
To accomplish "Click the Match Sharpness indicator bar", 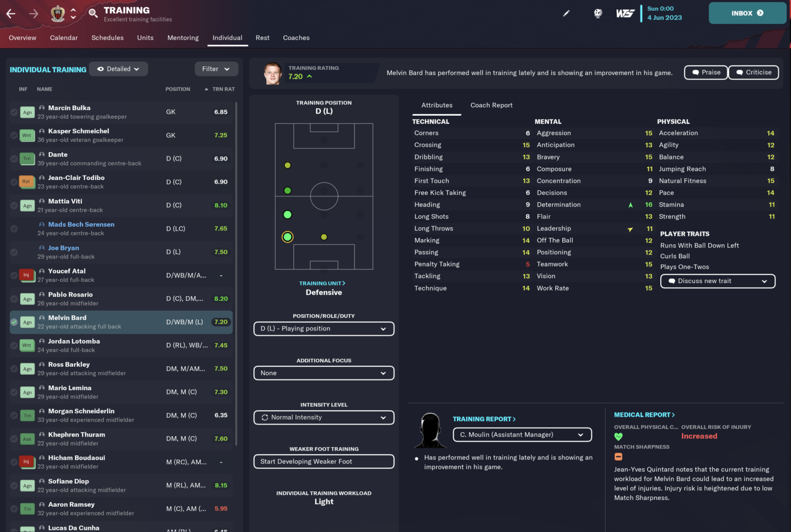I will pos(618,456).
